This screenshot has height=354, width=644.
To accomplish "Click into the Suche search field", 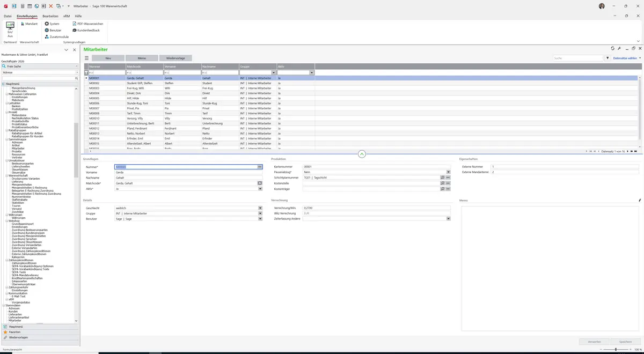I will click(579, 58).
